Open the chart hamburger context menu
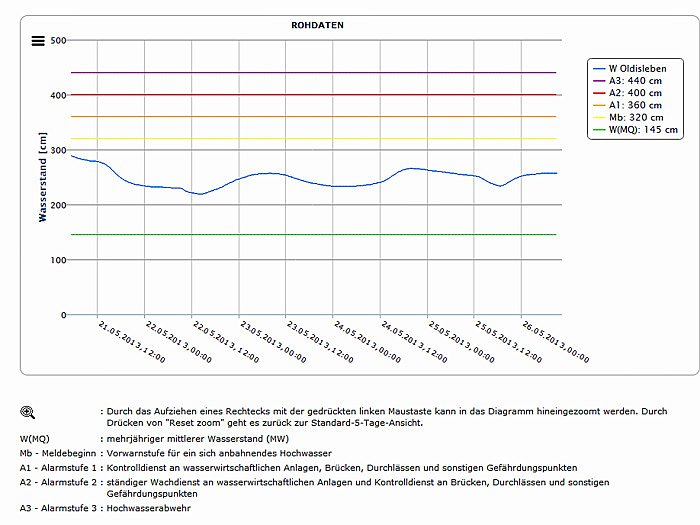The height and width of the screenshot is (525, 700). click(x=38, y=40)
